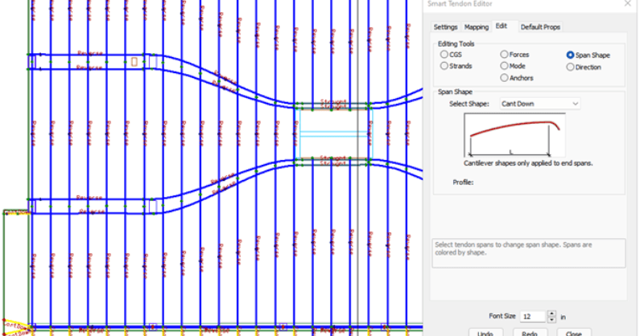Go to the Default Props tab

(540, 27)
